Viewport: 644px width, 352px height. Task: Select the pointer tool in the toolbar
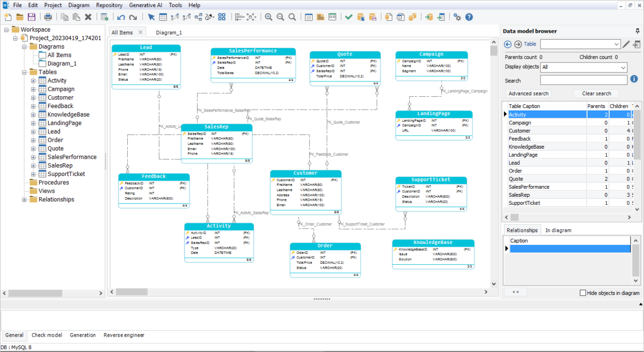151,16
